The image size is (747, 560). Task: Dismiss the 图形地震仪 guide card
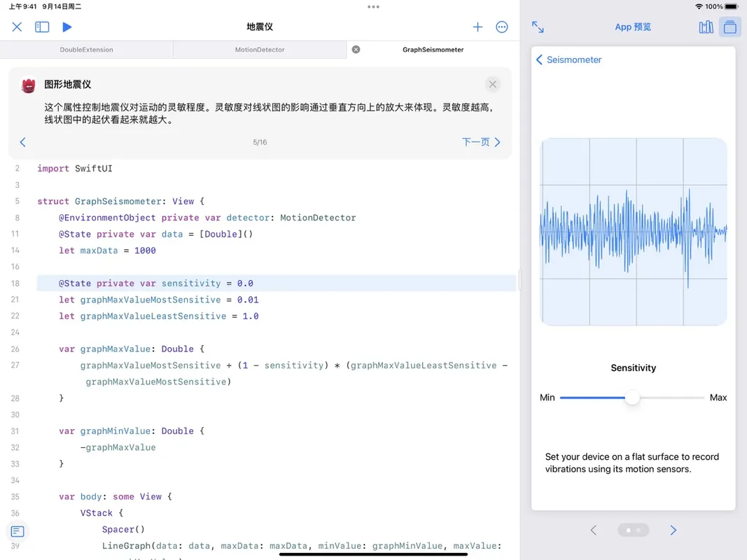492,85
